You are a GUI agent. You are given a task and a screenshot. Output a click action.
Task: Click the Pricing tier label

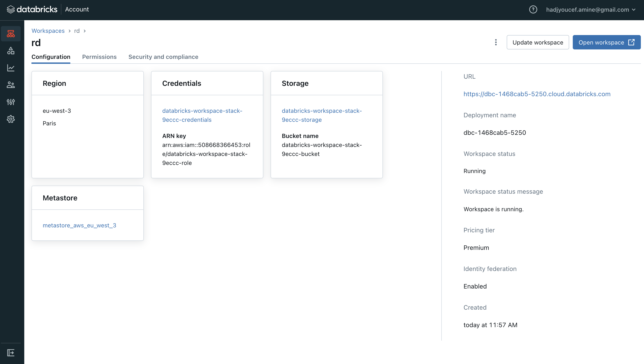(x=479, y=230)
